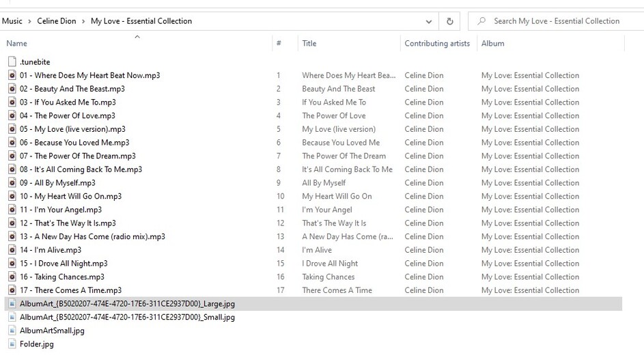Select the Folder.jpg file name

[x=37, y=344]
